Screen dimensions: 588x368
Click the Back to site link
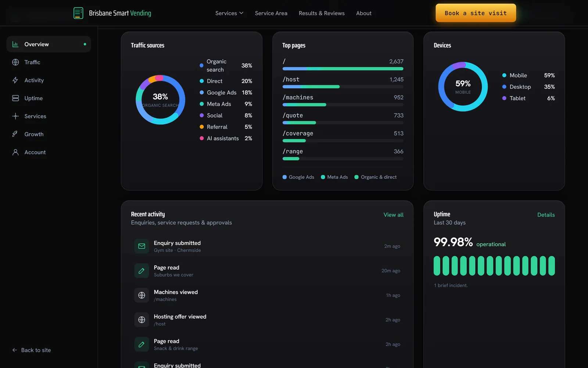pos(32,350)
